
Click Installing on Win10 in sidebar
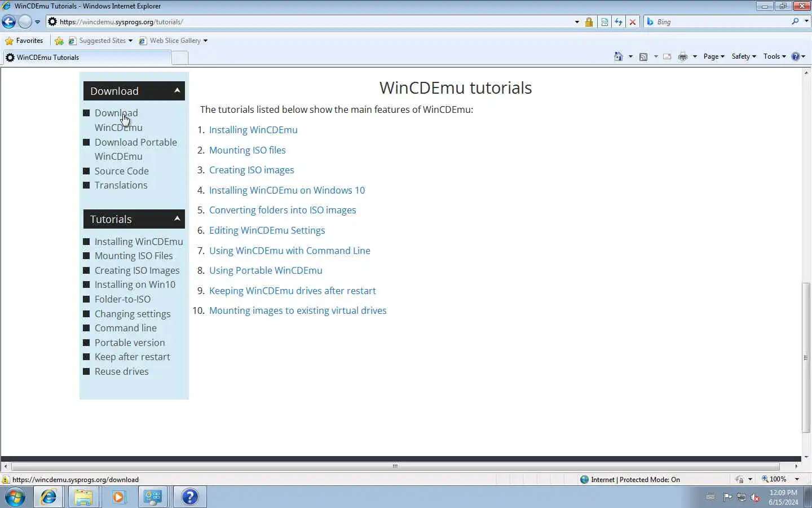(x=135, y=284)
